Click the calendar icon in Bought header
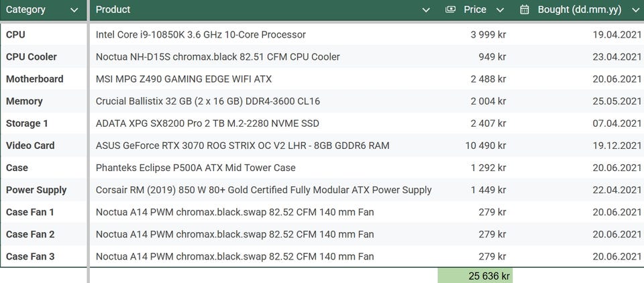The width and height of the screenshot is (644, 283). click(x=525, y=9)
